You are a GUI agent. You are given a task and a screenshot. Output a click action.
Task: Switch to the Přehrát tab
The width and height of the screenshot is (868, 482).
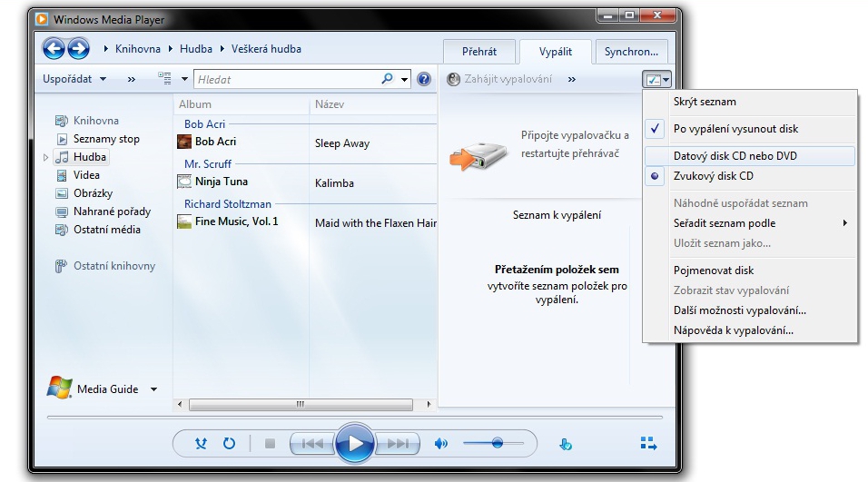click(x=479, y=52)
